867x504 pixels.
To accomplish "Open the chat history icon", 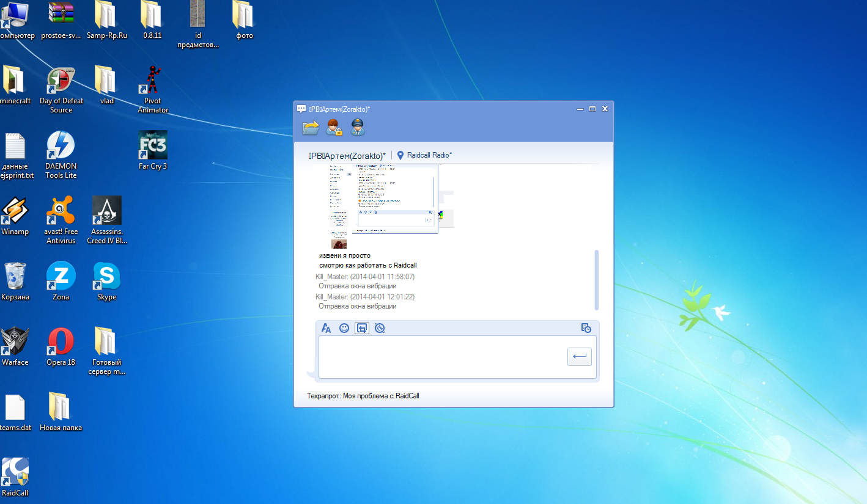I will click(x=586, y=328).
